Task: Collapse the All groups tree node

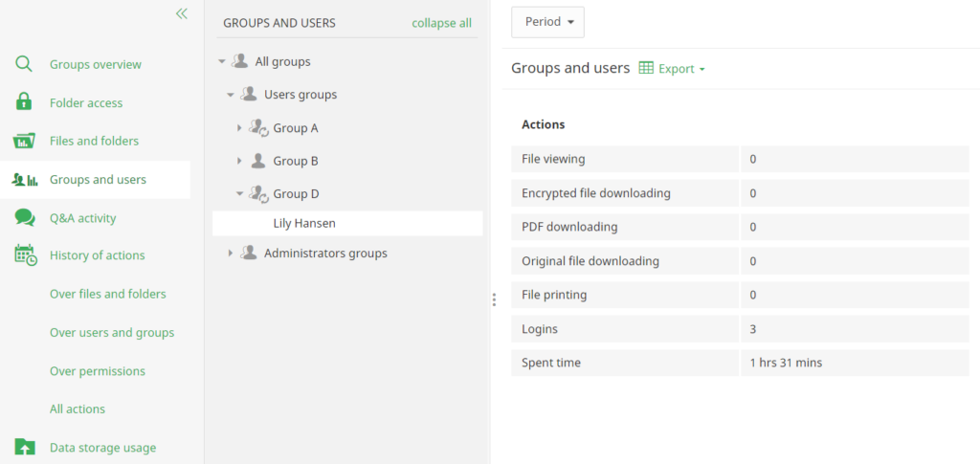Action: [221, 62]
